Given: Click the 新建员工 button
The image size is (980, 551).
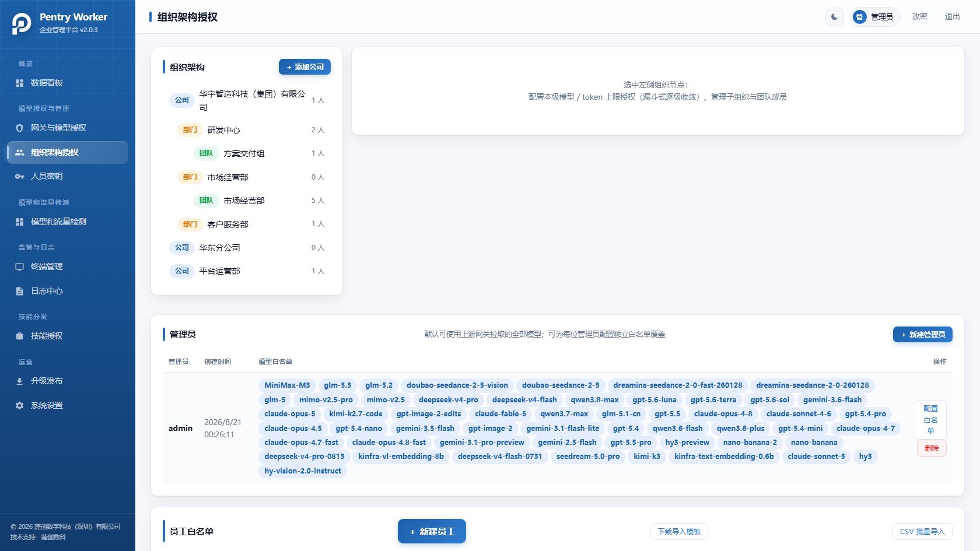Looking at the screenshot, I should [432, 531].
